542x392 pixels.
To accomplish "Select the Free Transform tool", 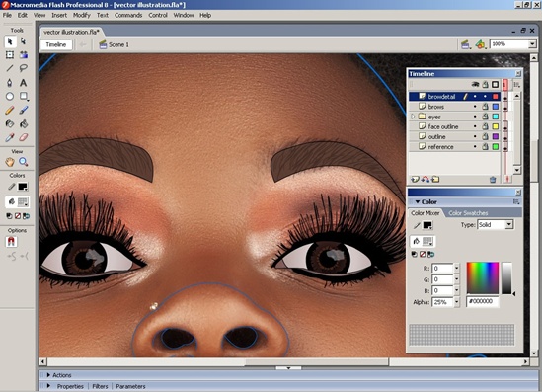I will click(x=10, y=55).
